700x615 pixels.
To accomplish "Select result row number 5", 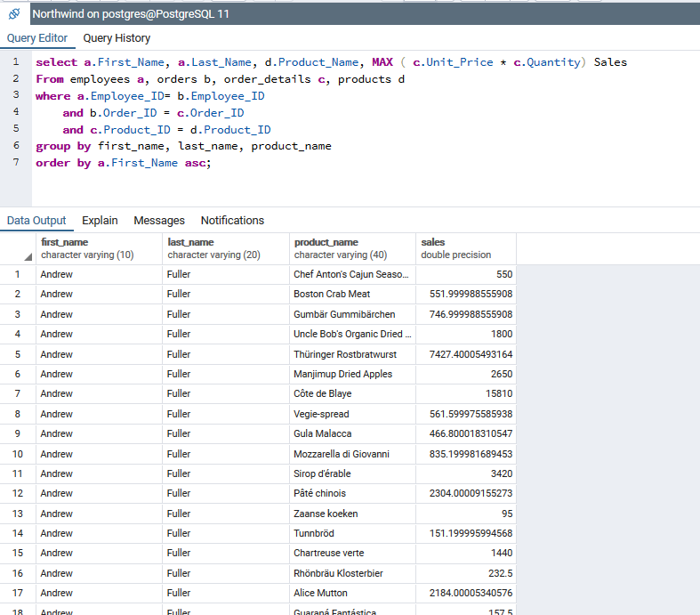I will pos(18,354).
